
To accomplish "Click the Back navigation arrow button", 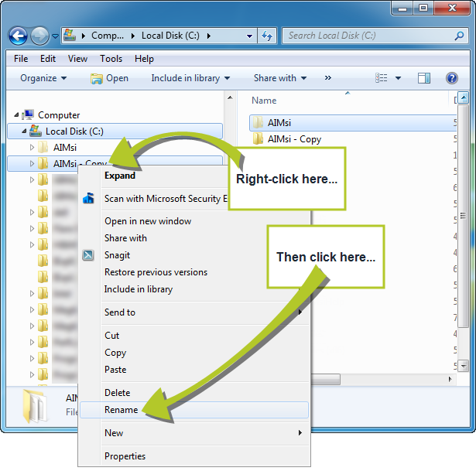I will click(x=19, y=36).
